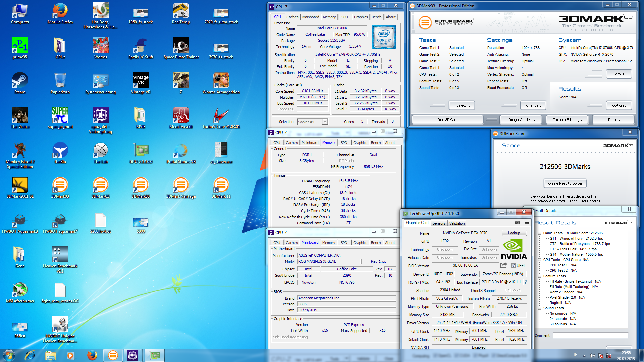Click the system Details... button
The image size is (644, 362).
pyautogui.click(x=620, y=74)
